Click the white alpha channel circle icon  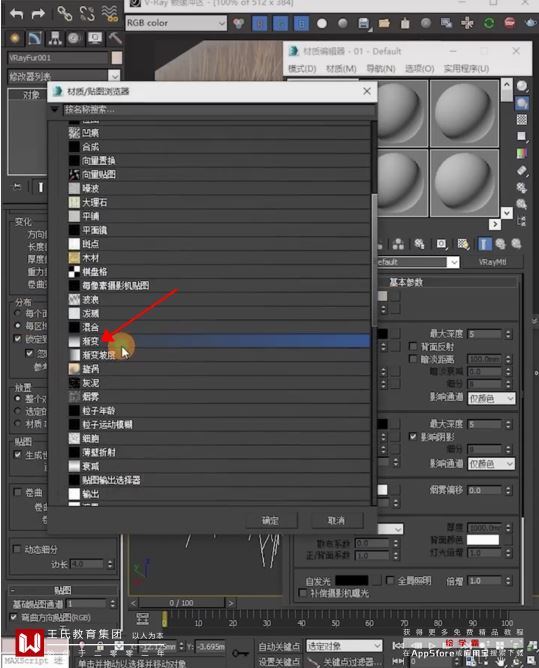tap(322, 23)
